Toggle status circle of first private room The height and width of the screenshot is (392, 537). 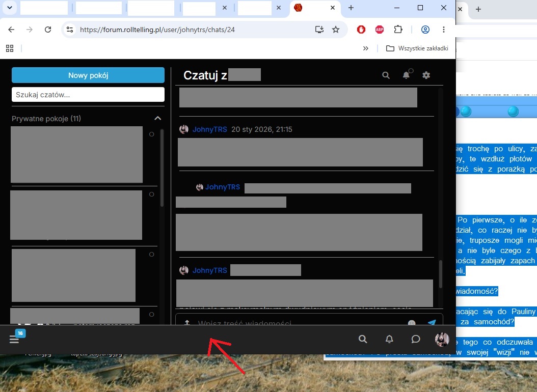(151, 134)
